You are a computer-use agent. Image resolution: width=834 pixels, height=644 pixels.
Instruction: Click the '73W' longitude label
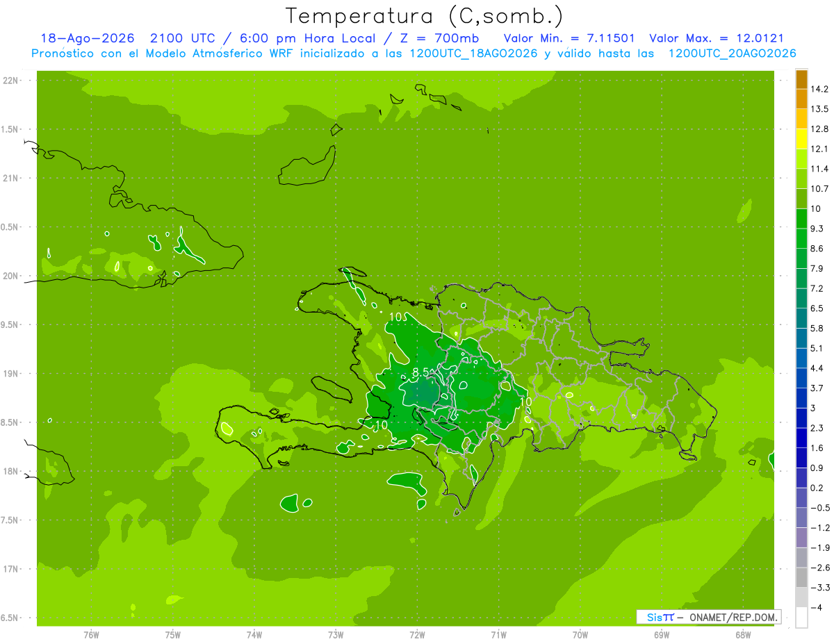point(336,634)
